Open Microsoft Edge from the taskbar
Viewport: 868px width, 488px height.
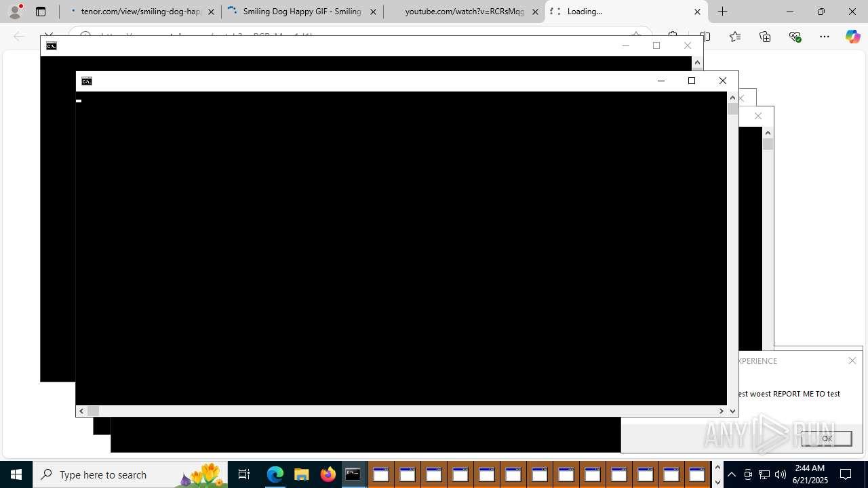click(x=275, y=474)
